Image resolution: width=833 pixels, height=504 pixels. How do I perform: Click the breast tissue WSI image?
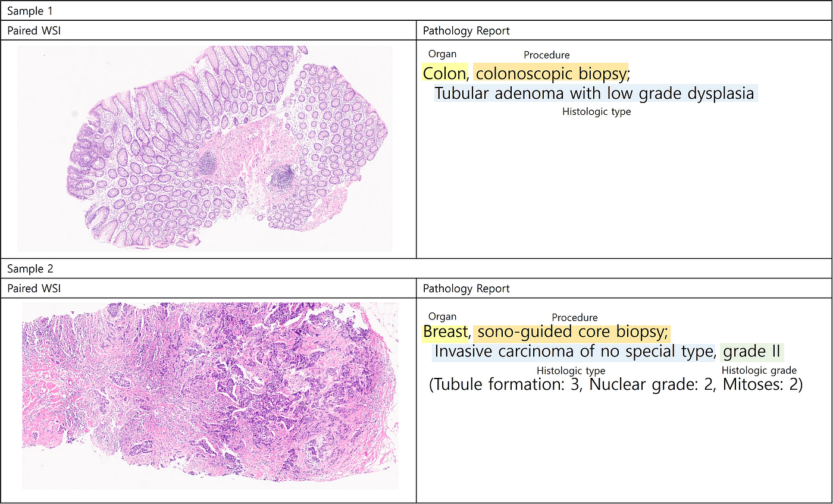point(210,396)
